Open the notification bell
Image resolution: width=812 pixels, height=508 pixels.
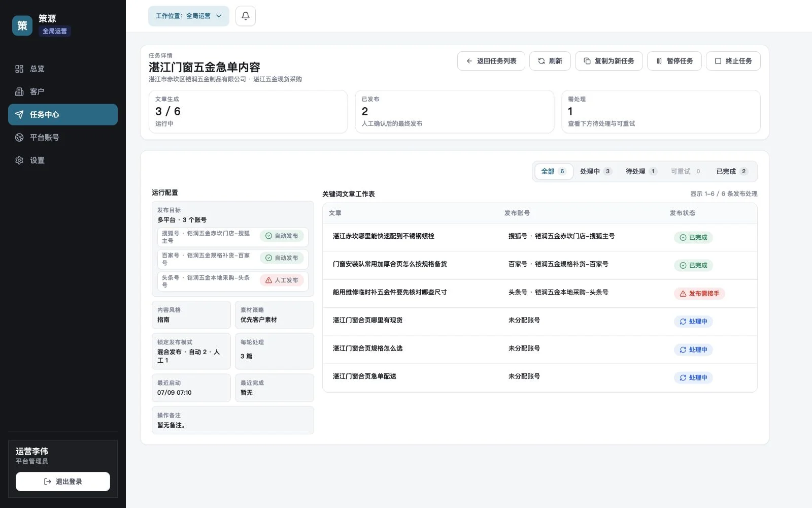pyautogui.click(x=246, y=16)
